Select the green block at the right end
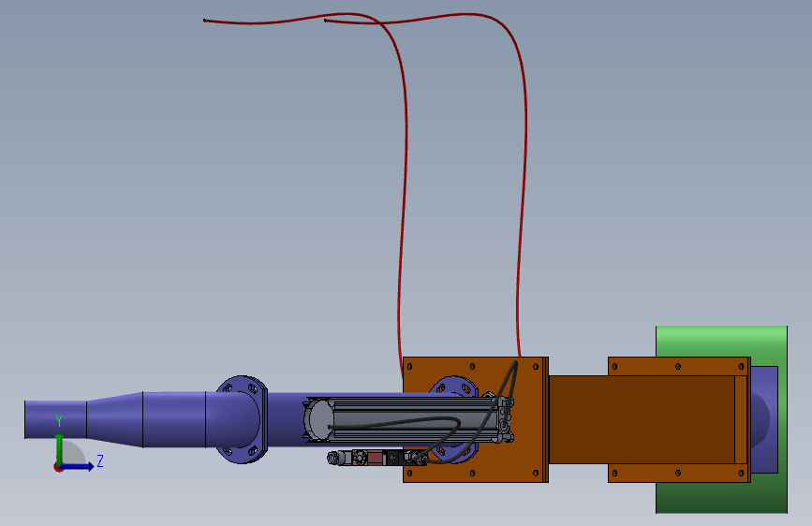The image size is (812, 526). [x=721, y=342]
